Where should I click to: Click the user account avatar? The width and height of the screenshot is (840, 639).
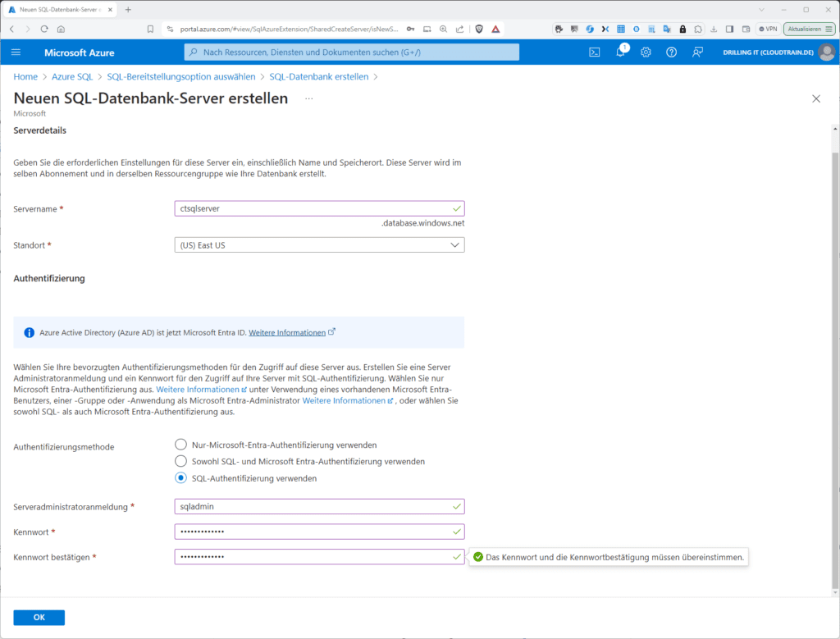[x=827, y=52]
